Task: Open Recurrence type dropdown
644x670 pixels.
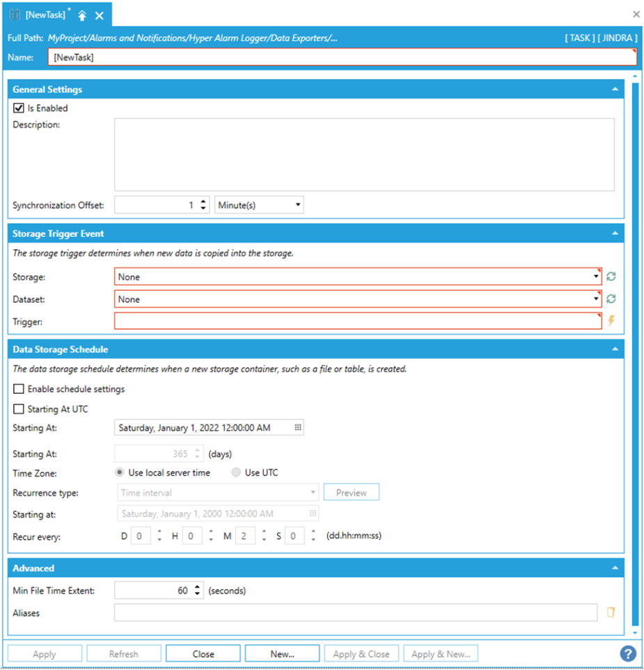Action: point(218,493)
